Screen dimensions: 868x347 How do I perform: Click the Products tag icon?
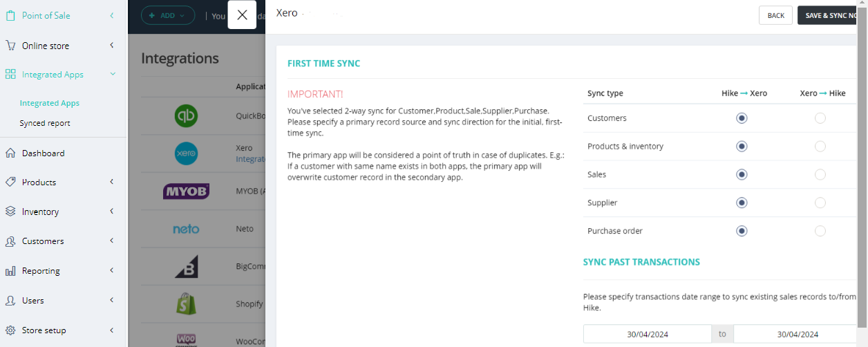click(10, 182)
